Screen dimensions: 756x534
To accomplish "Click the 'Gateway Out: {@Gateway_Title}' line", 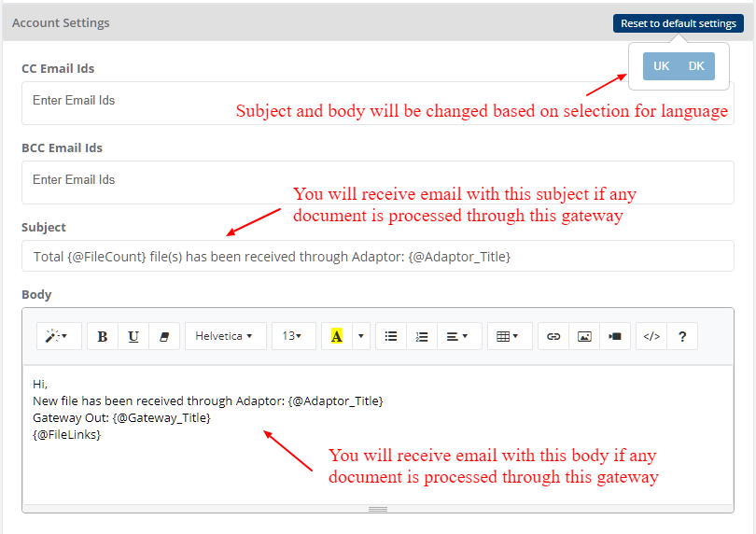I will pos(121,417).
